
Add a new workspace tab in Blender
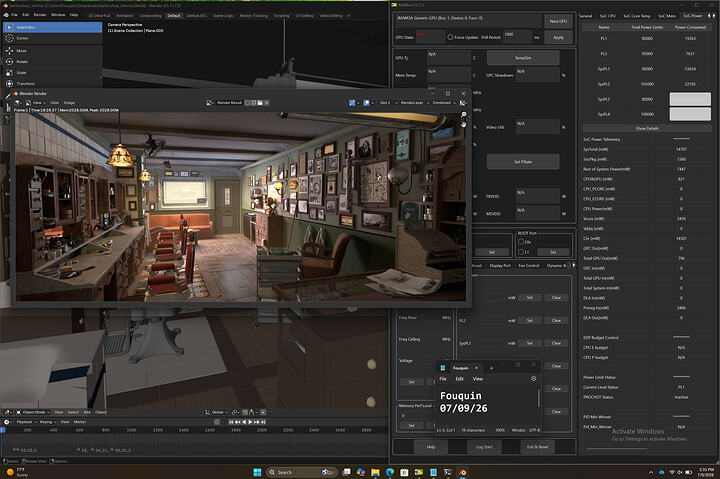pos(349,16)
